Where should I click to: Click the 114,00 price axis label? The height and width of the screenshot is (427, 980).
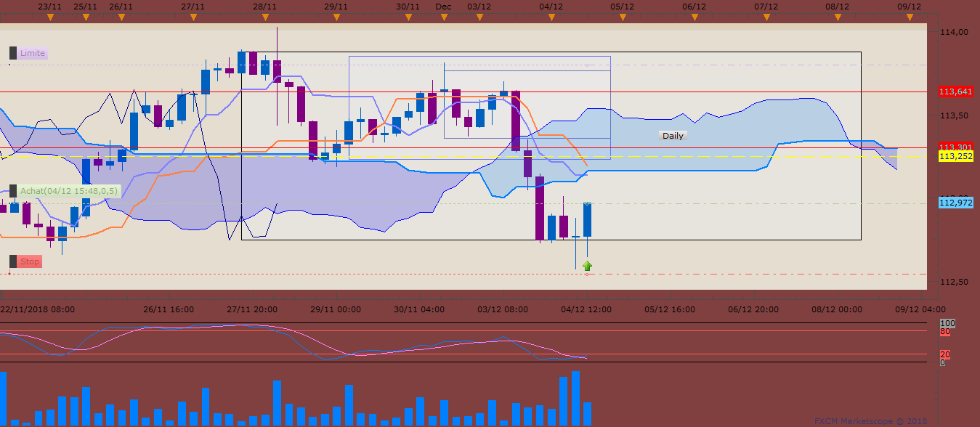click(953, 32)
